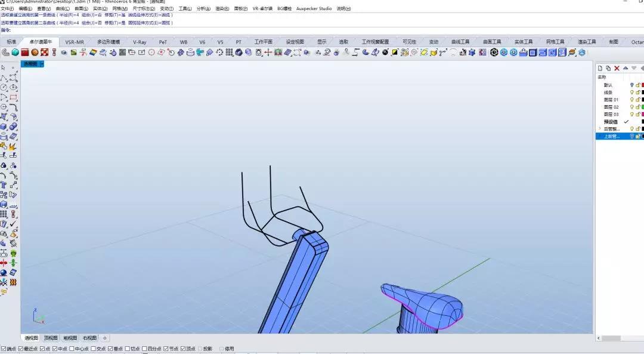Open 实体(O) menu
The image size is (644, 354).
click(100, 8)
